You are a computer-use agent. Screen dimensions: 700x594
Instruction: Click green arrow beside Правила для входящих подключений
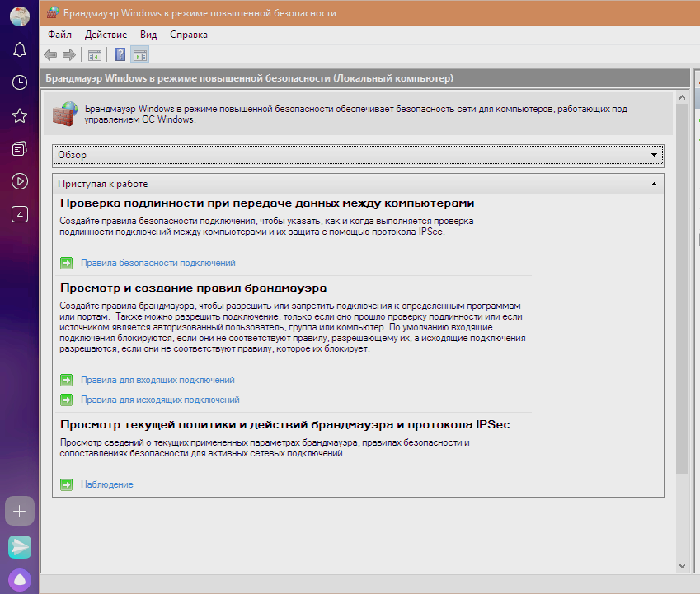[67, 380]
